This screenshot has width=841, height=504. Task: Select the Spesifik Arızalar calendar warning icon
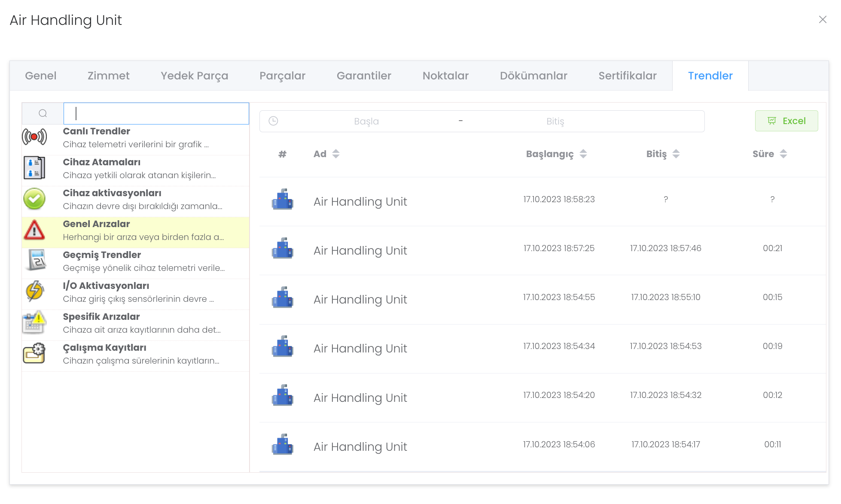pos(34,322)
